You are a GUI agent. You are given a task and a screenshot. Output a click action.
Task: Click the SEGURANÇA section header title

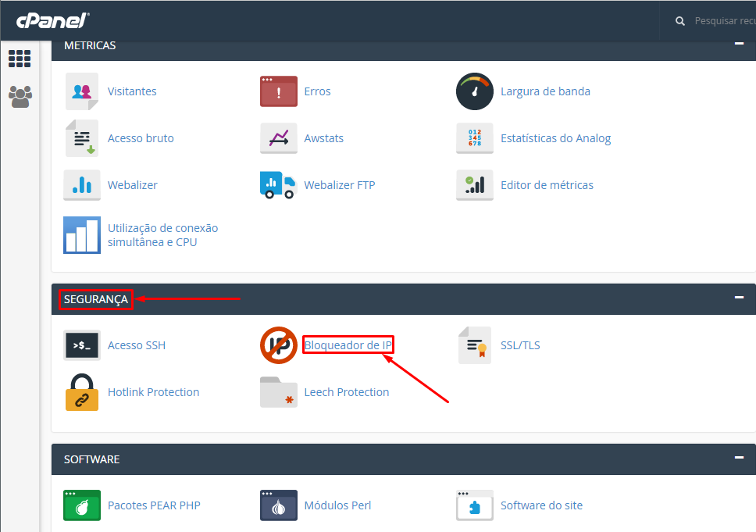click(x=96, y=299)
